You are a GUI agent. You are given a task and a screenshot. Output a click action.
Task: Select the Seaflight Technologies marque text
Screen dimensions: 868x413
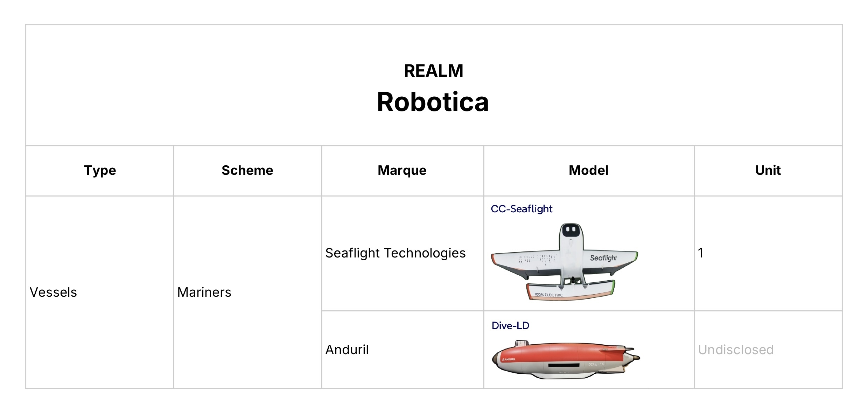pyautogui.click(x=395, y=253)
